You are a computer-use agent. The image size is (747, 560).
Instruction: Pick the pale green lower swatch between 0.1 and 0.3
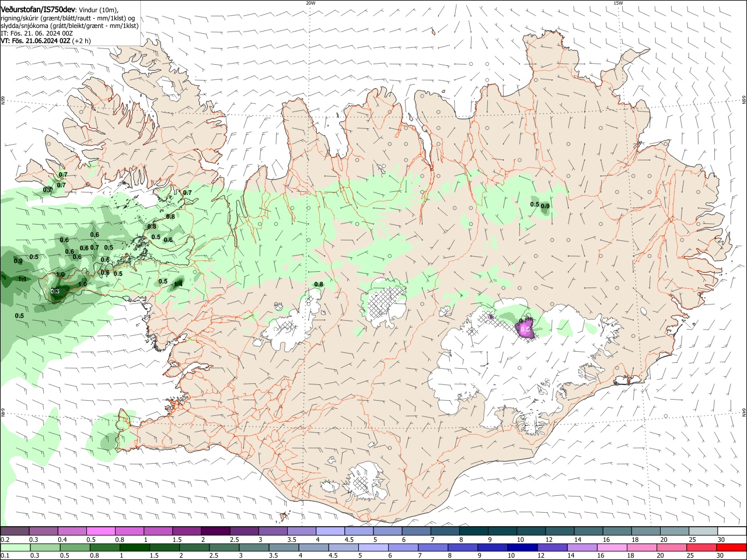coord(15,547)
